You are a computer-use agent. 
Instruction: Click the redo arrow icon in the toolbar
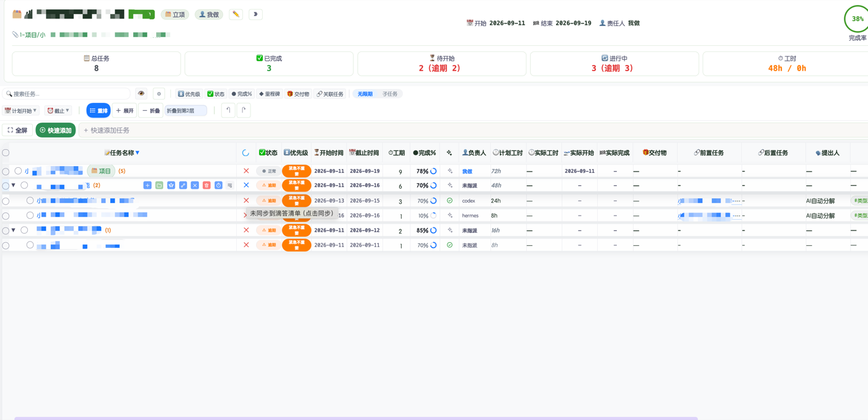point(244,111)
